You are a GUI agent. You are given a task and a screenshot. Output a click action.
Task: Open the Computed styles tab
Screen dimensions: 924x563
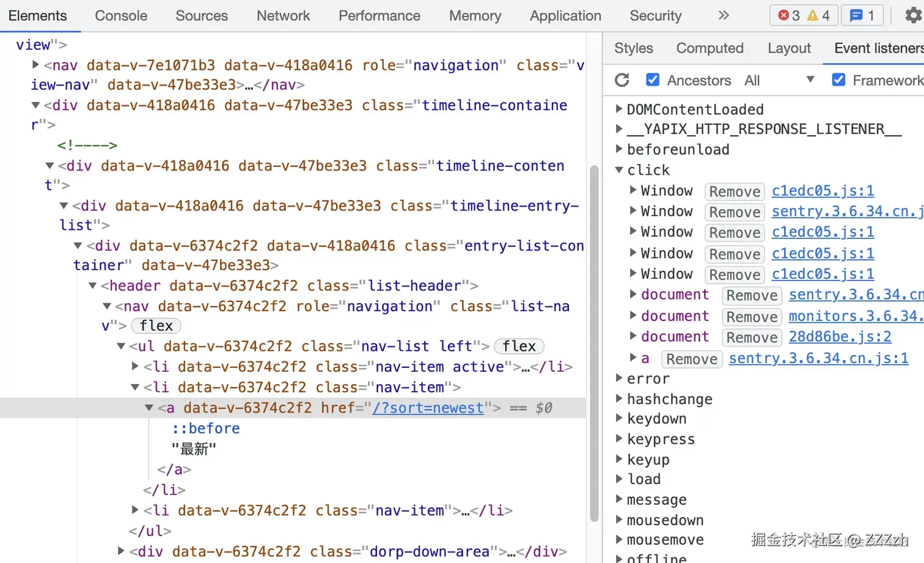(x=710, y=48)
